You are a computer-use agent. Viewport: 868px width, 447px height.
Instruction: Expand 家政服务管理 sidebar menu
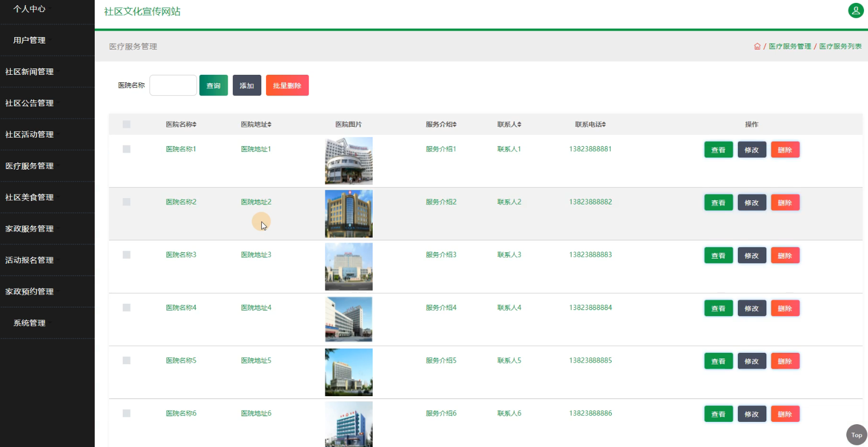(x=47, y=229)
